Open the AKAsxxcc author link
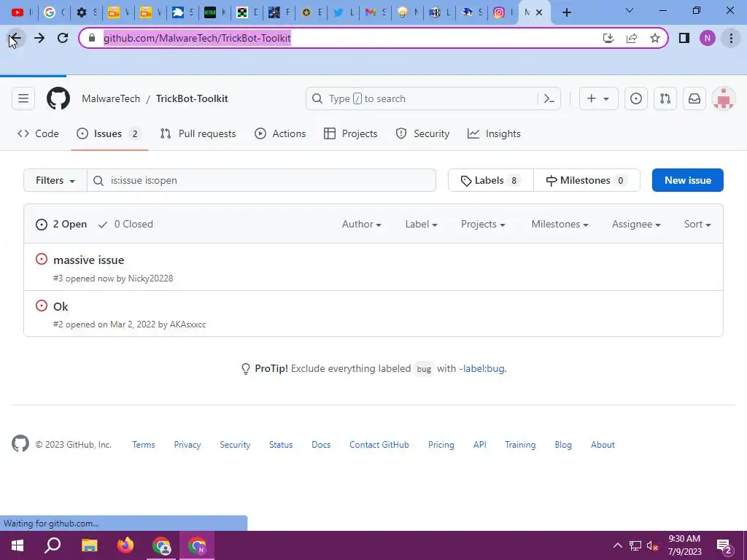The height and width of the screenshot is (560, 747). (187, 324)
